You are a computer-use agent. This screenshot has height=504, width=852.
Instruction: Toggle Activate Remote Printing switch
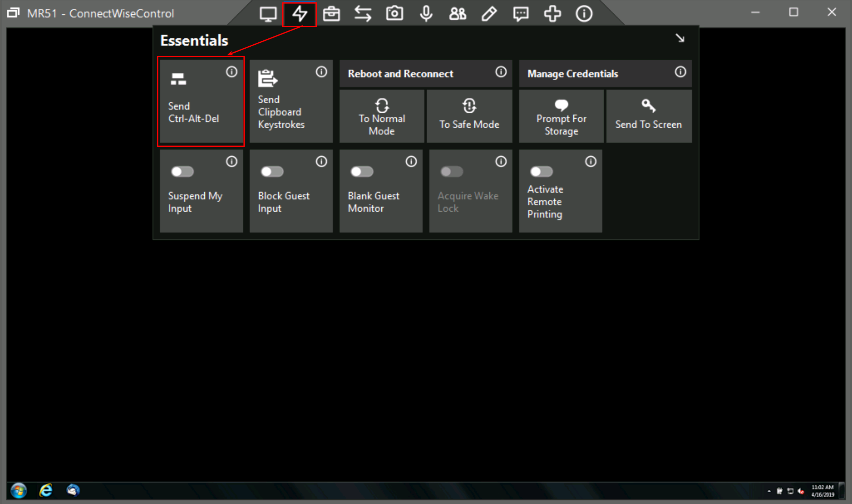coord(541,172)
